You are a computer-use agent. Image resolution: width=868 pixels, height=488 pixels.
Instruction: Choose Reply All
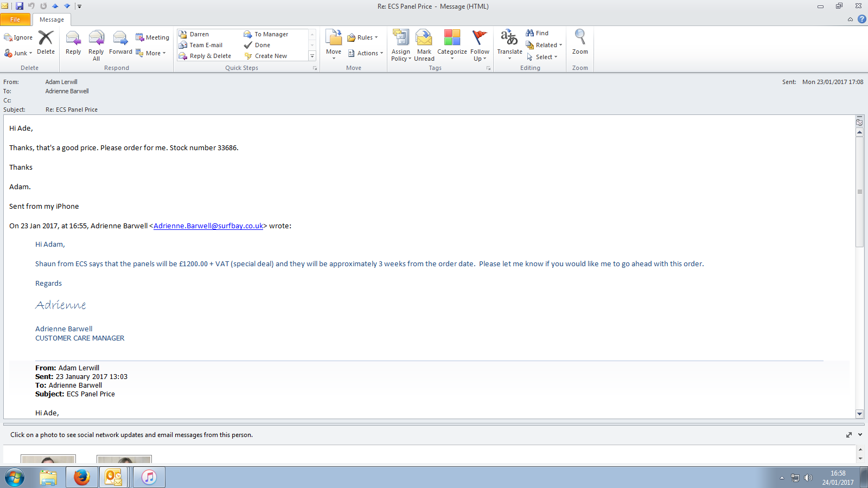pos(96,46)
